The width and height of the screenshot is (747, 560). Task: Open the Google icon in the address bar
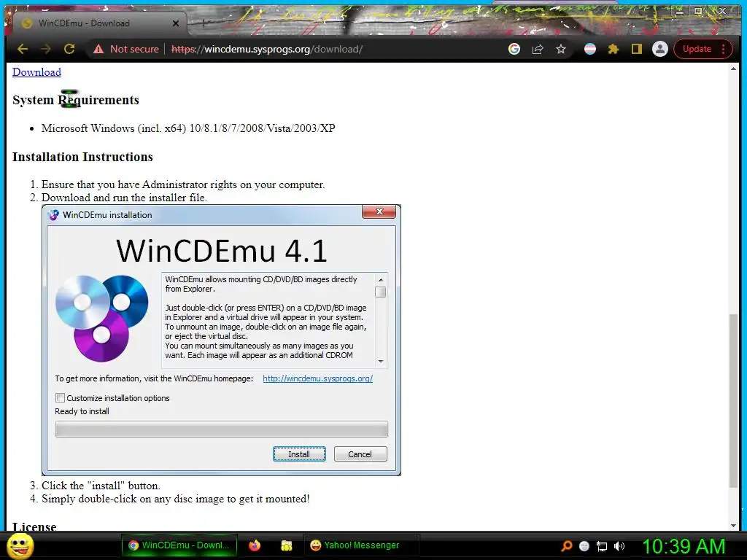click(514, 49)
